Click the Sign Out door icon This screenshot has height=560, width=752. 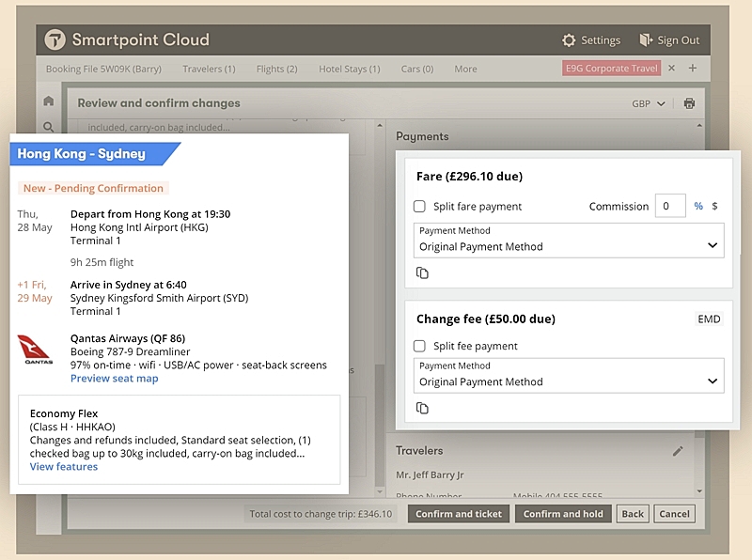click(646, 39)
